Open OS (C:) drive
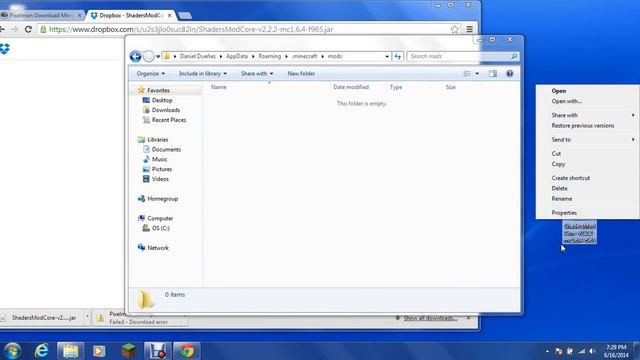The width and height of the screenshot is (640, 360). (x=160, y=228)
